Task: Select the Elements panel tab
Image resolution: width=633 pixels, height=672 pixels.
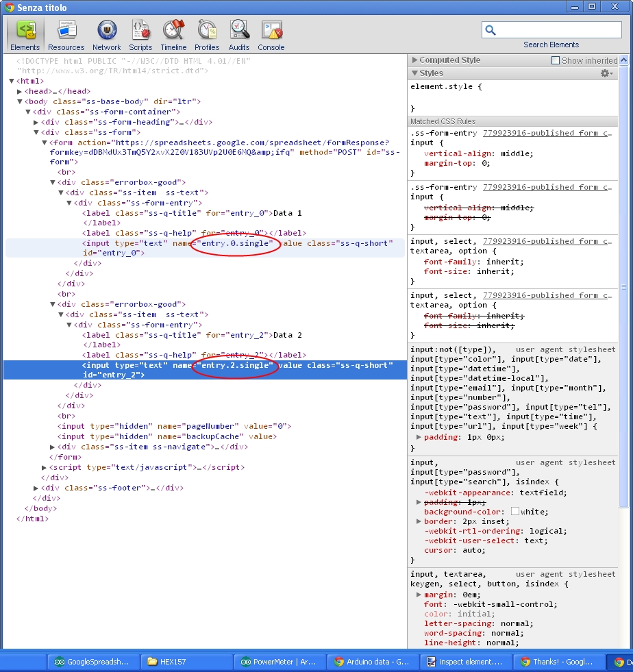Action: [25, 35]
